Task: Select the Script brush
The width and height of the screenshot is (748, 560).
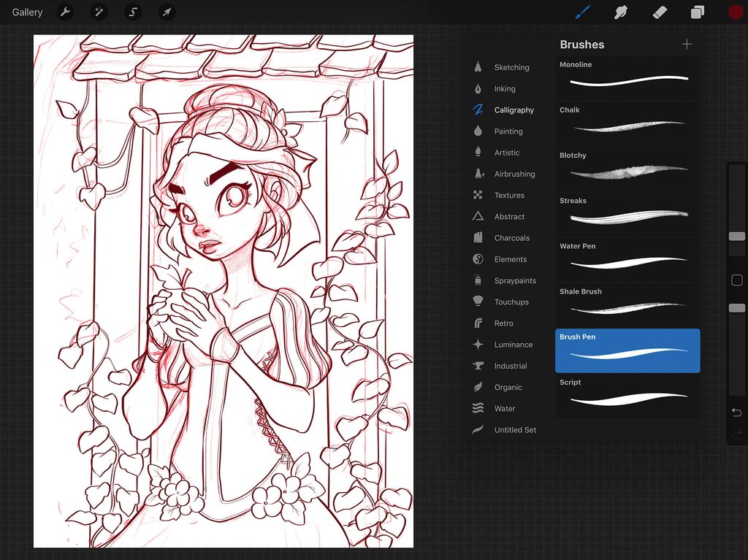Action: (627, 396)
